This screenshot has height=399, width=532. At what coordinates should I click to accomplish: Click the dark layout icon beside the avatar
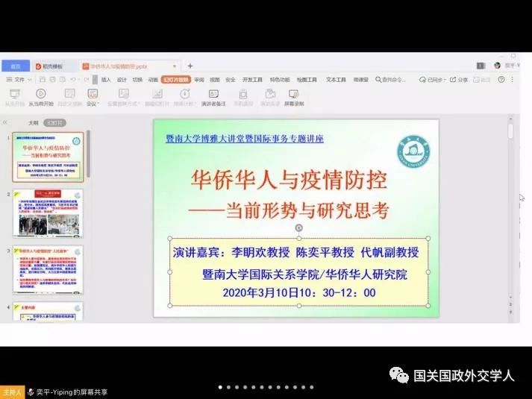pyautogui.click(x=481, y=66)
